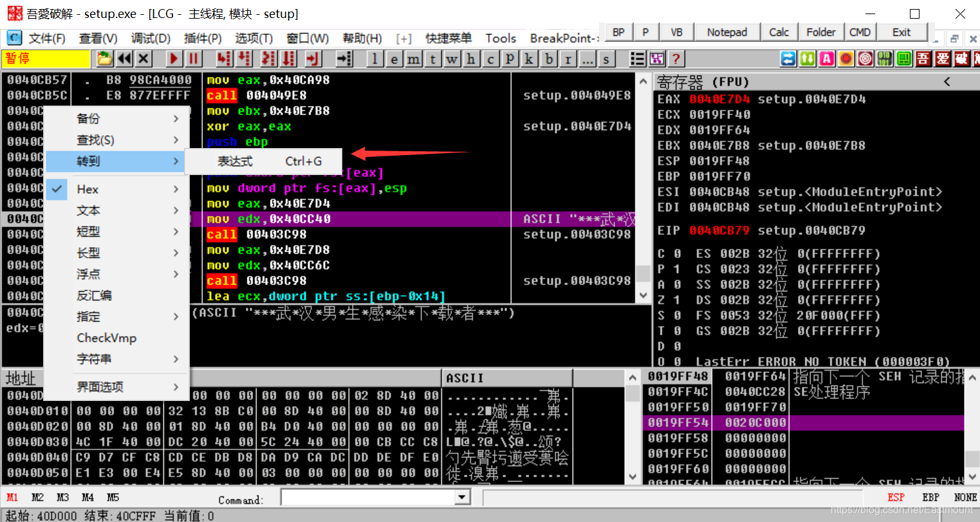This screenshot has height=522, width=980.
Task: Expand the 查找(S) submenu
Action: pyautogui.click(x=117, y=140)
